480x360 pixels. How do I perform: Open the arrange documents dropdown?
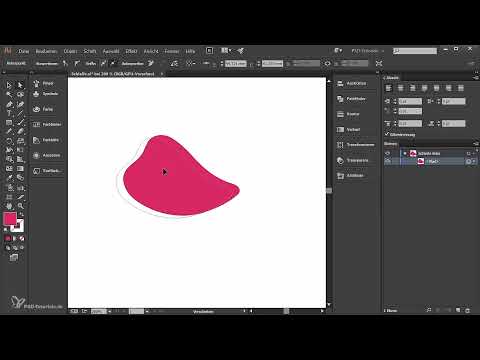tap(226, 51)
